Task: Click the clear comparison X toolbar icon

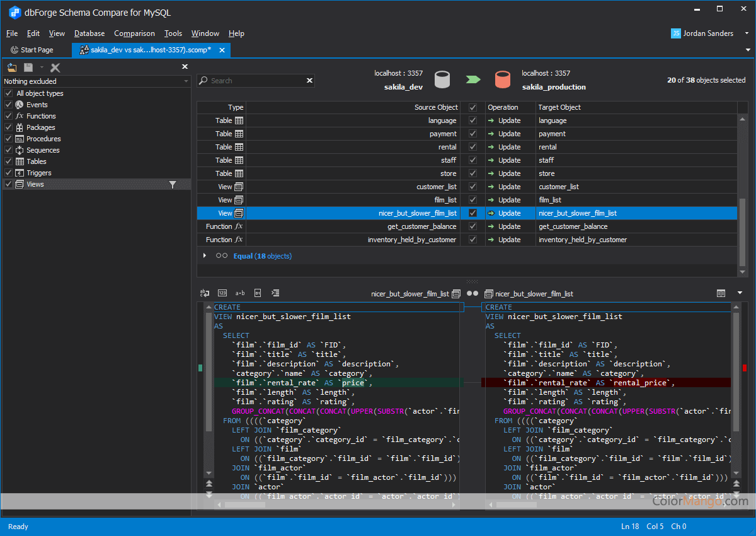Action: pyautogui.click(x=54, y=67)
